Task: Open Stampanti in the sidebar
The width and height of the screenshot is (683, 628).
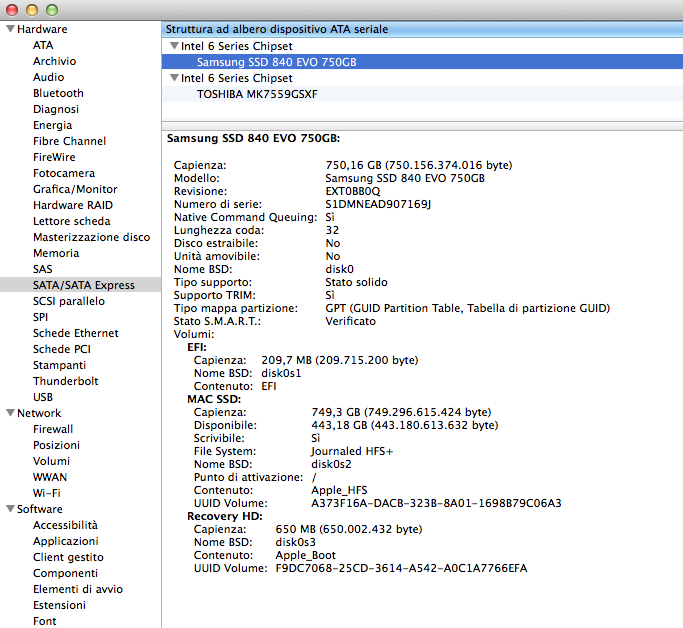Action: (60, 365)
